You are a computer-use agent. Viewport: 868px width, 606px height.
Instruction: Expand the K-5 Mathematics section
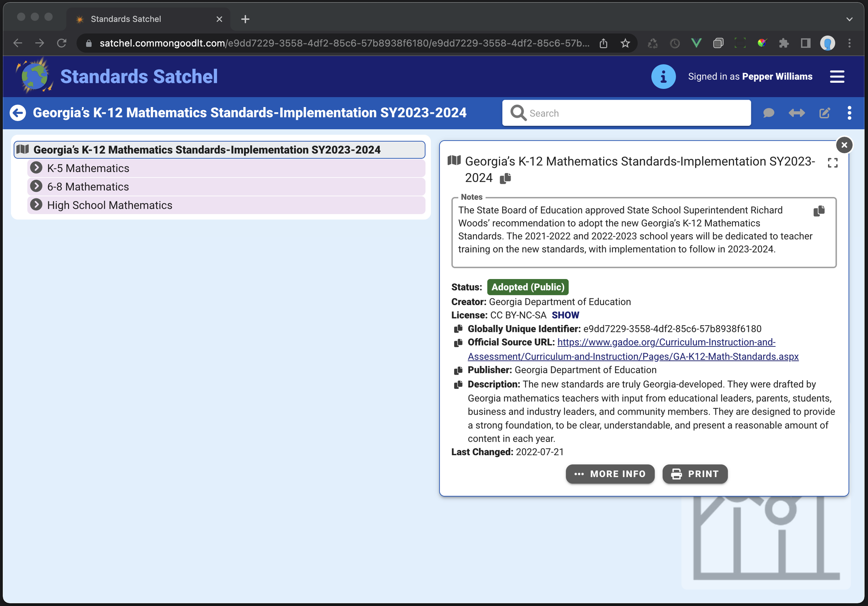point(36,167)
